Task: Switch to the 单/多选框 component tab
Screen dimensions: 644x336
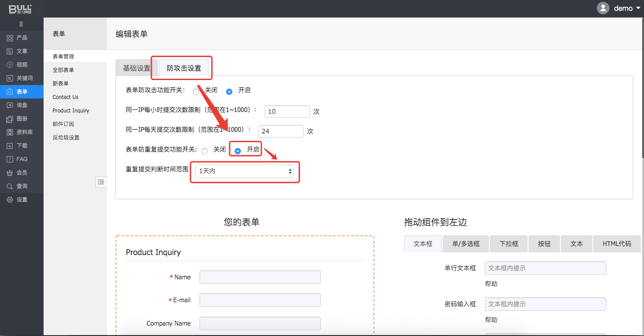Action: (x=466, y=244)
